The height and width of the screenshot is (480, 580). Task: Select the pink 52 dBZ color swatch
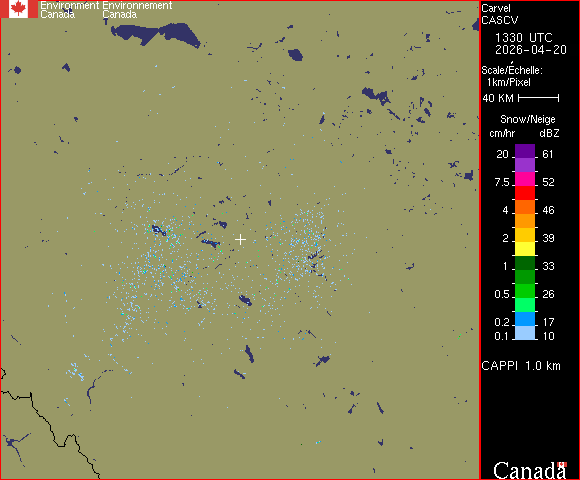click(x=525, y=179)
